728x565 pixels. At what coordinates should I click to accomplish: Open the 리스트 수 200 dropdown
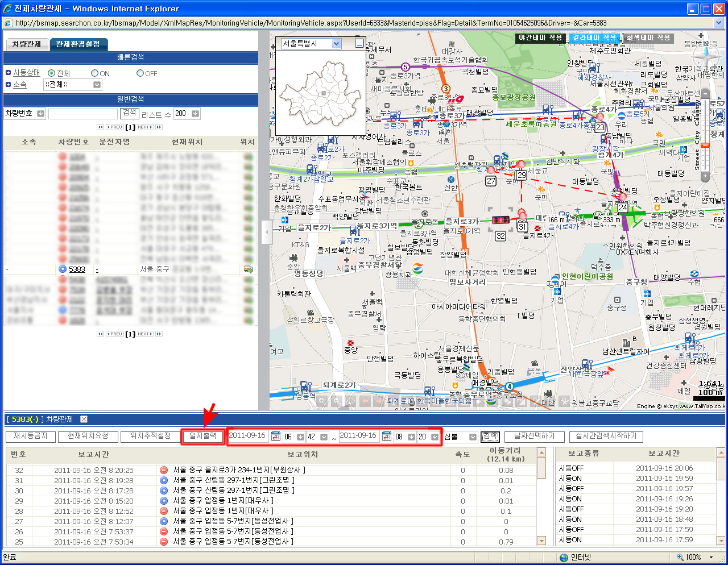[195, 114]
